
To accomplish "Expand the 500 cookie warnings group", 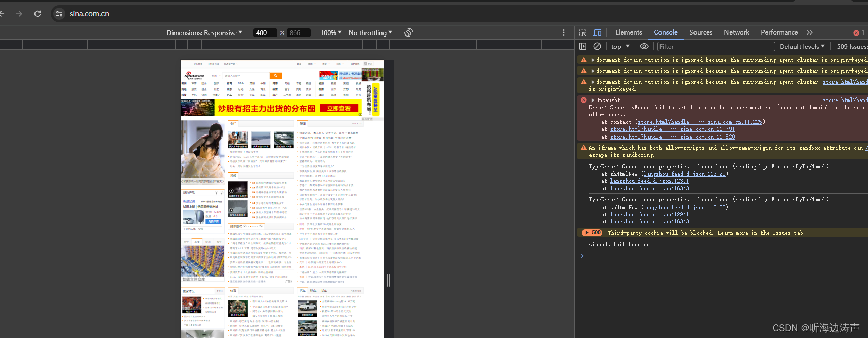I will click(x=592, y=233).
